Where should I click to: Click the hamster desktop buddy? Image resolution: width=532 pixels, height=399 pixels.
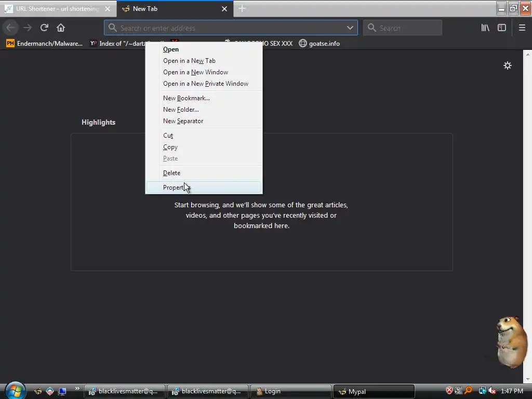coord(511,342)
